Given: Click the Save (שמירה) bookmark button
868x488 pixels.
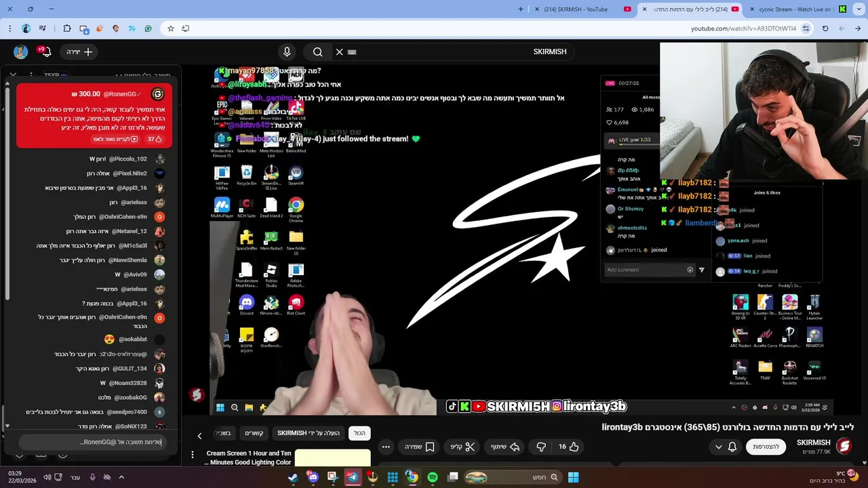Looking at the screenshot, I should [419, 447].
